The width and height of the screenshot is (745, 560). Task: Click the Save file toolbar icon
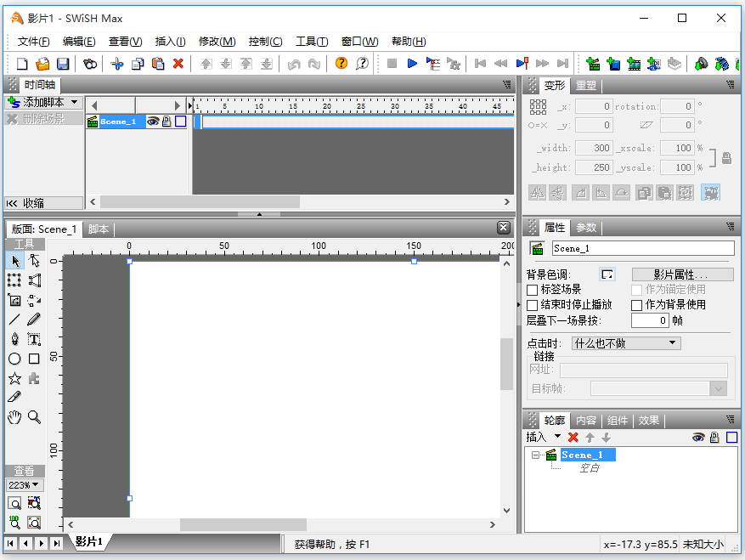63,64
